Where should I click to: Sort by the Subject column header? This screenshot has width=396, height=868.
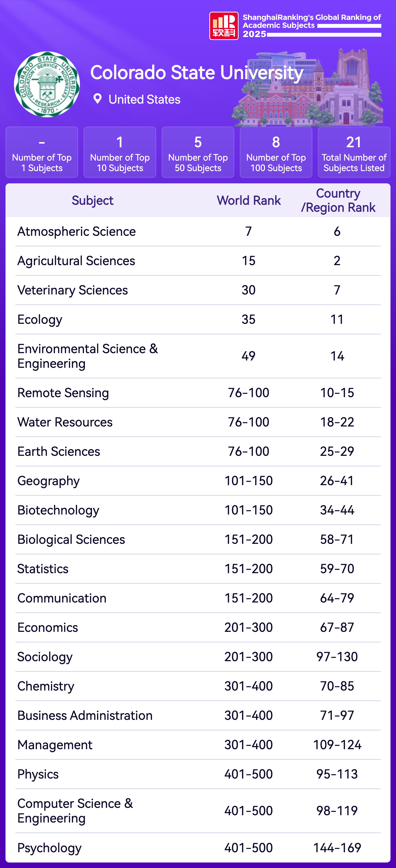[92, 200]
